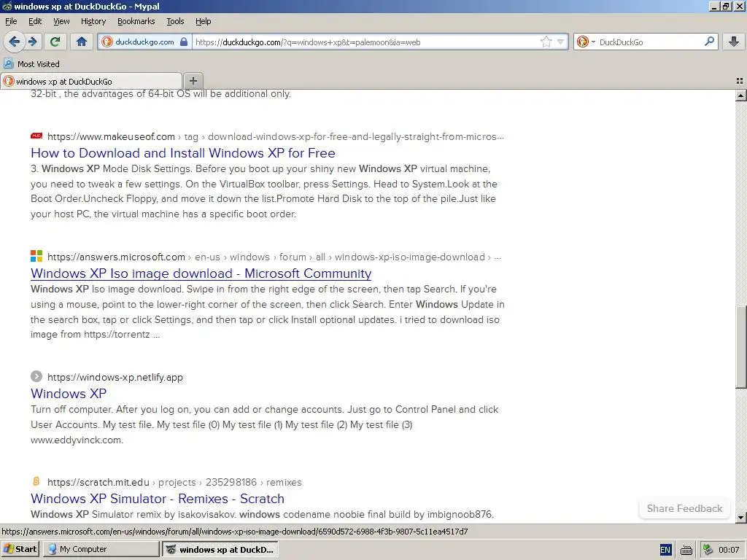
Task: Open the Most Visited bookmarks folder
Action: click(x=31, y=64)
